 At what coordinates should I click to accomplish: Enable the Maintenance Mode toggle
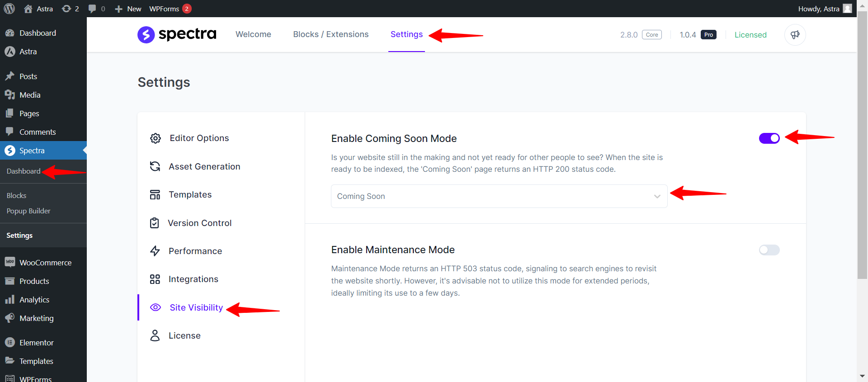[769, 250]
